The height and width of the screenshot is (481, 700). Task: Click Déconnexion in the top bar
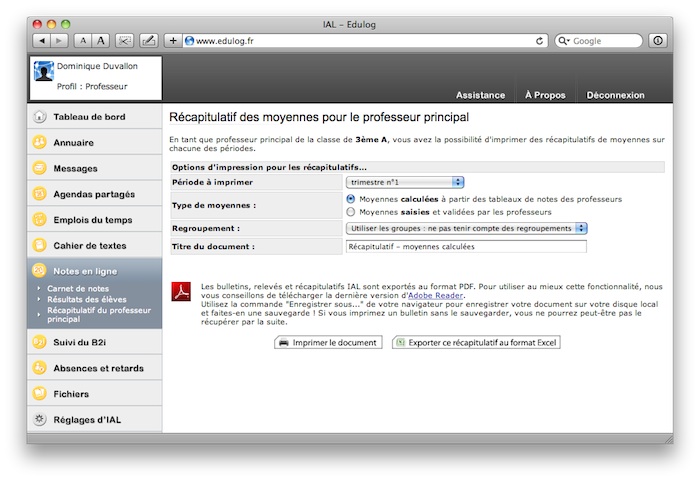tap(615, 95)
